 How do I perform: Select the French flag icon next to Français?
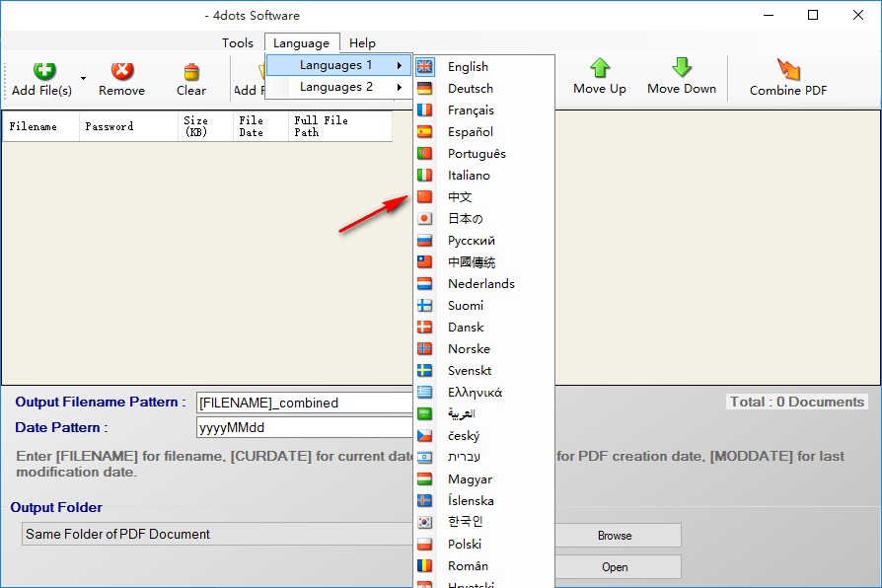pyautogui.click(x=424, y=110)
